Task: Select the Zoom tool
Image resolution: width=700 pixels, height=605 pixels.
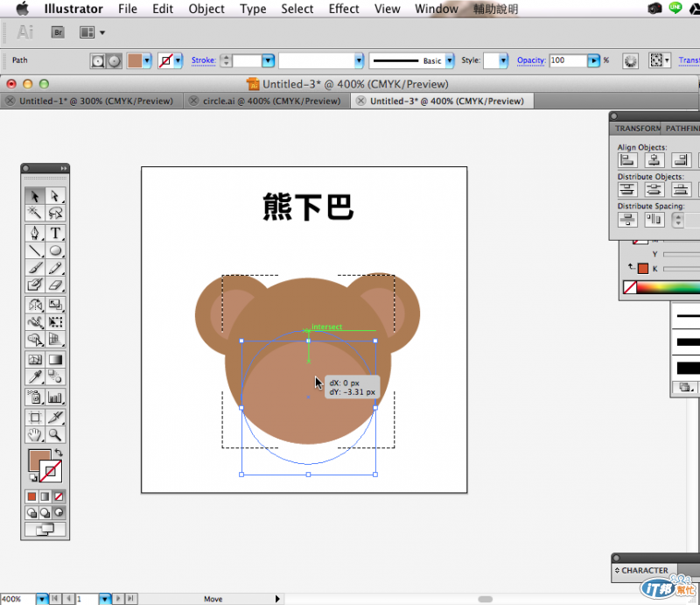Action: click(x=55, y=434)
